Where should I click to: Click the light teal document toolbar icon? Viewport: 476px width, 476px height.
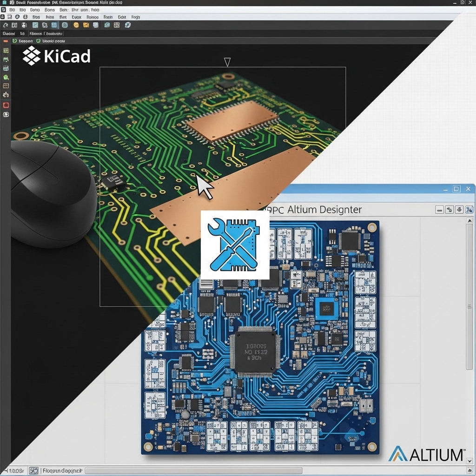35,25
